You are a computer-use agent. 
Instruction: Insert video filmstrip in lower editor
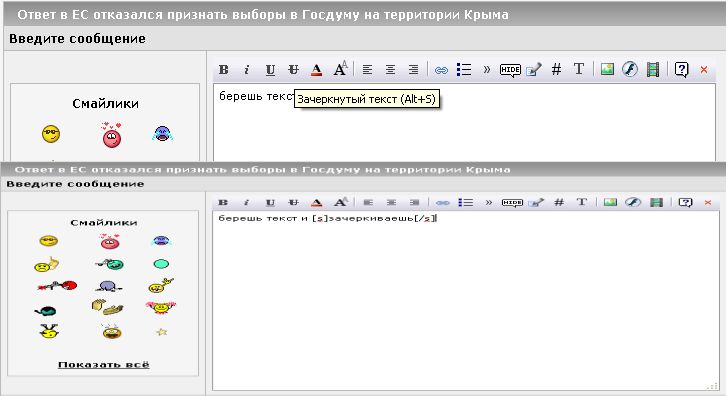[x=657, y=202]
